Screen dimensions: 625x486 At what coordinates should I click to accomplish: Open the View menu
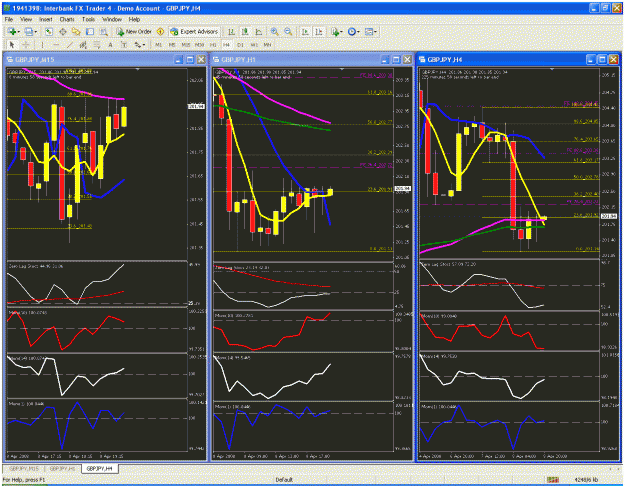point(26,19)
